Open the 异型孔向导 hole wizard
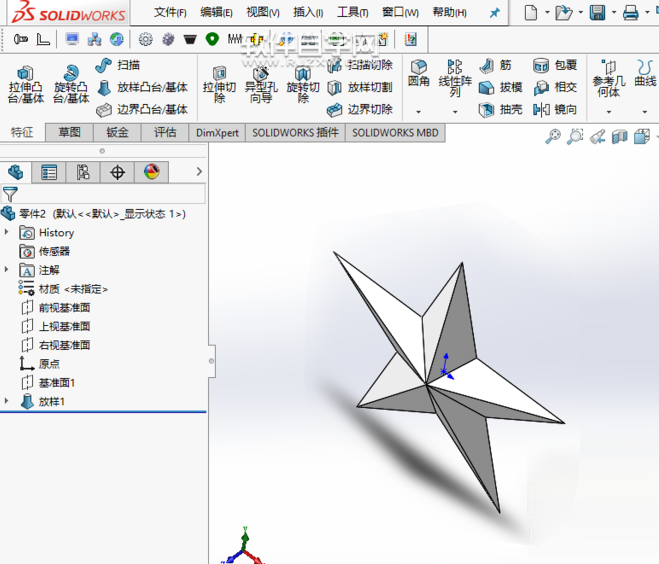659x564 pixels. click(x=260, y=84)
